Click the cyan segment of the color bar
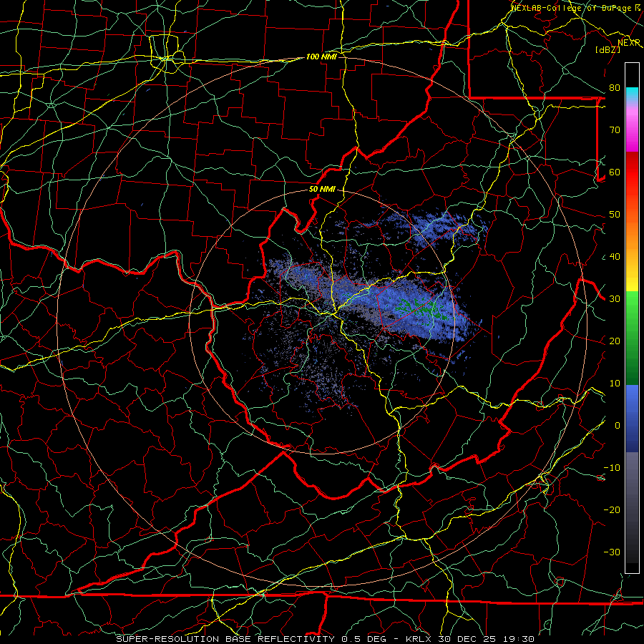The image size is (644, 644). [x=632, y=94]
